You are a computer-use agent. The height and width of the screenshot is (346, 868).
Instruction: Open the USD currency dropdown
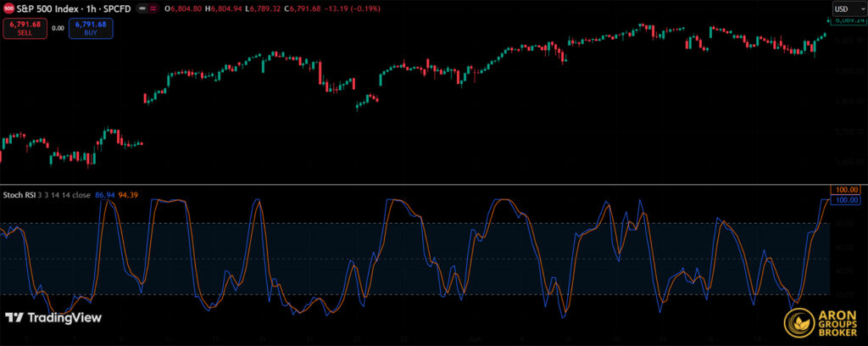844,8
